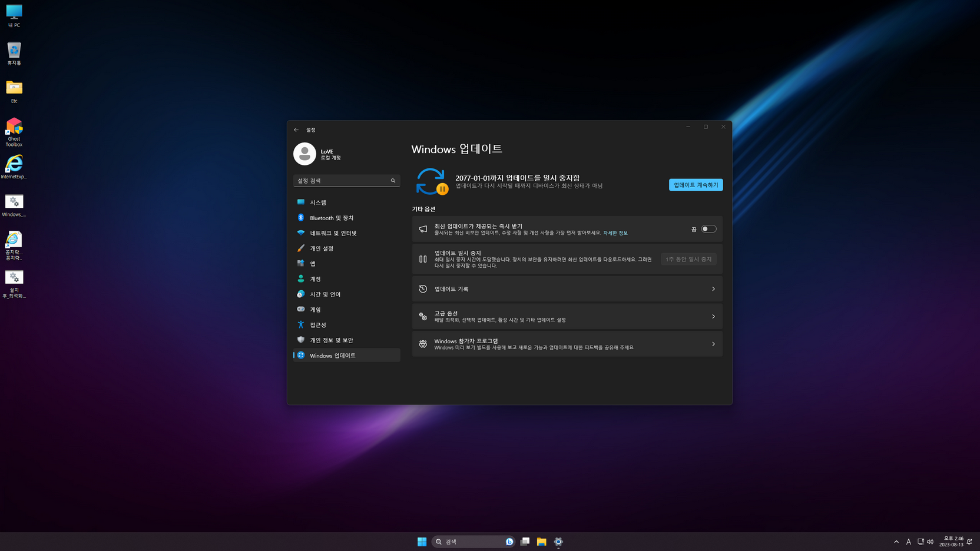Open 개인 설정 category
The width and height of the screenshot is (980, 551).
[347, 248]
